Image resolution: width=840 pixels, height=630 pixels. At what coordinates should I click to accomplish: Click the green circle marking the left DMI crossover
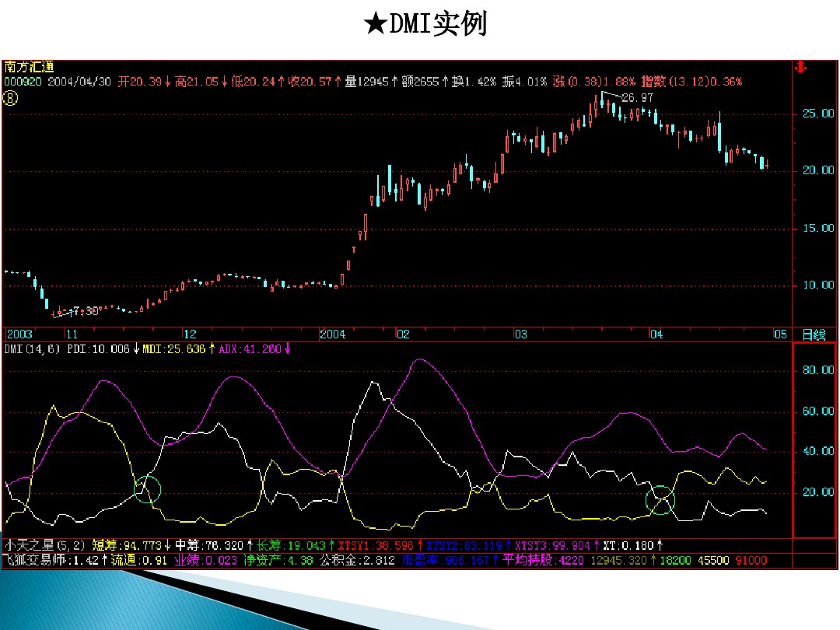tap(148, 489)
